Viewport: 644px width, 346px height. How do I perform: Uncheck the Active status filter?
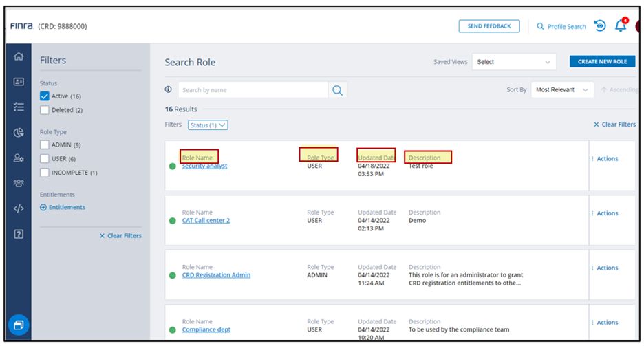click(45, 96)
